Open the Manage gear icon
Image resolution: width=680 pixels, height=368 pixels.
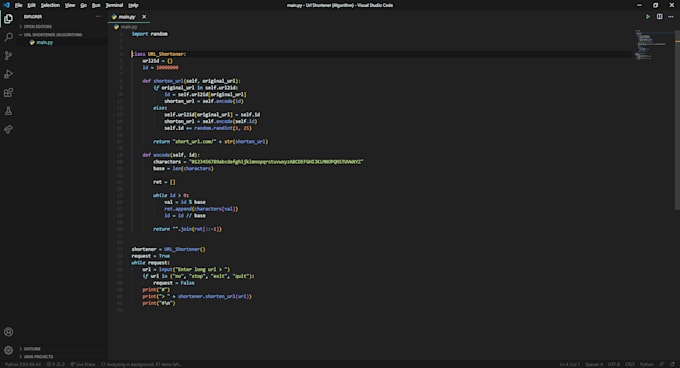pyautogui.click(x=8, y=350)
